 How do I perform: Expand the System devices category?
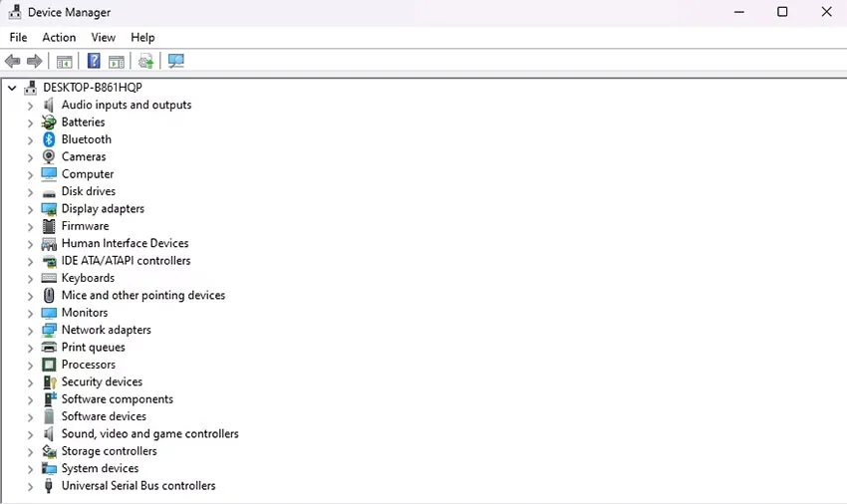coord(30,469)
